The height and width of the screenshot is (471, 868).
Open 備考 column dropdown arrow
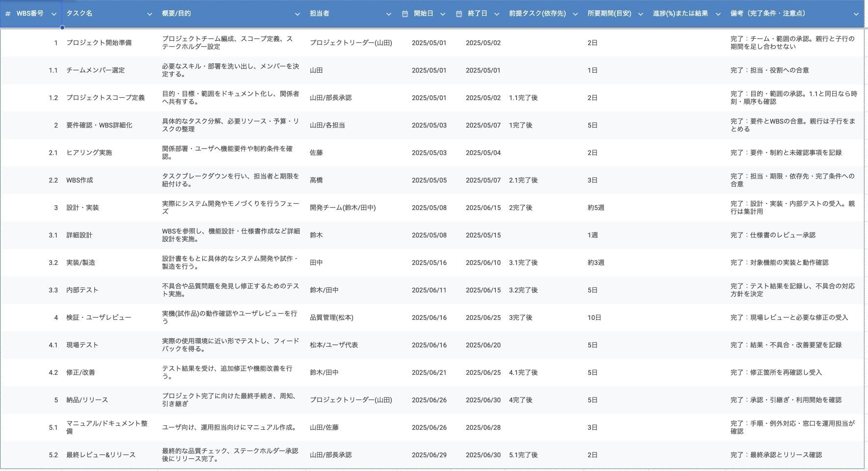[856, 14]
